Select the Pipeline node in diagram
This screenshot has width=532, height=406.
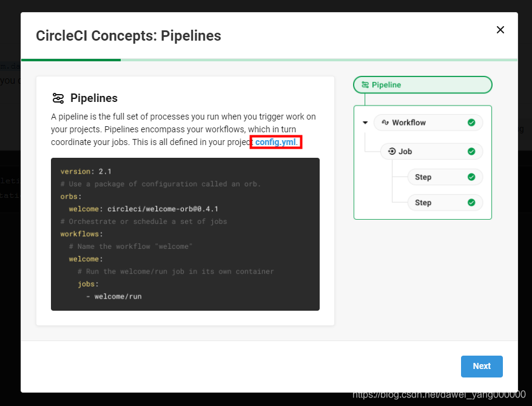(422, 85)
